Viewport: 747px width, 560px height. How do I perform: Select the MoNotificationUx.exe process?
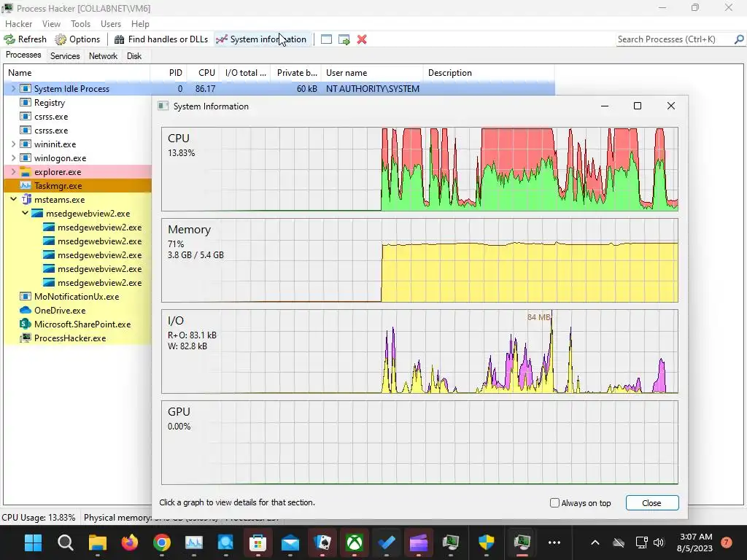[x=77, y=297]
